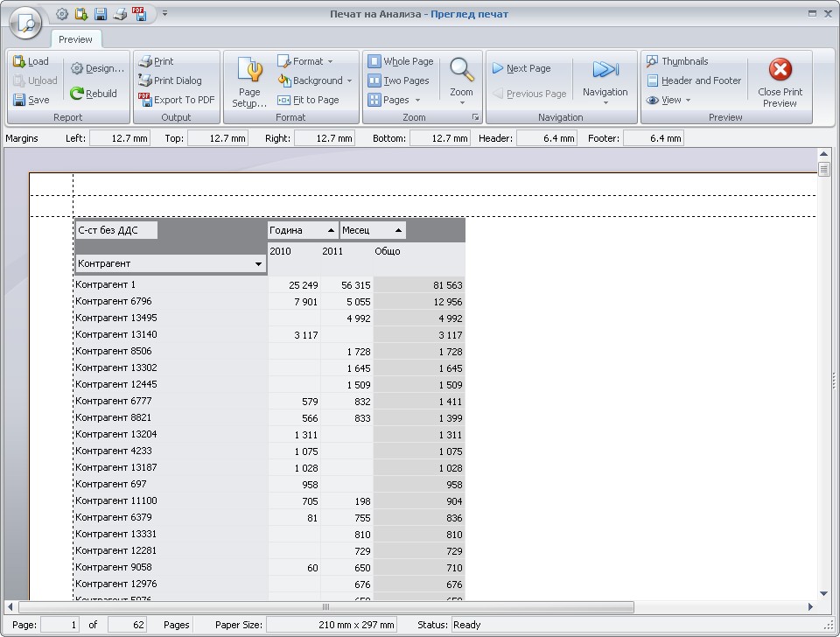Click the vertical scrollbar down arrow
This screenshot has height=637, width=840.
point(824,593)
